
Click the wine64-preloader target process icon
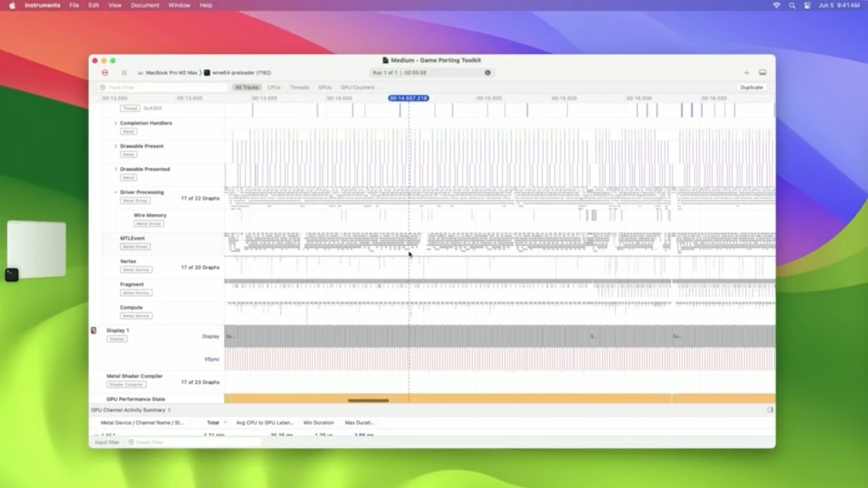point(207,73)
